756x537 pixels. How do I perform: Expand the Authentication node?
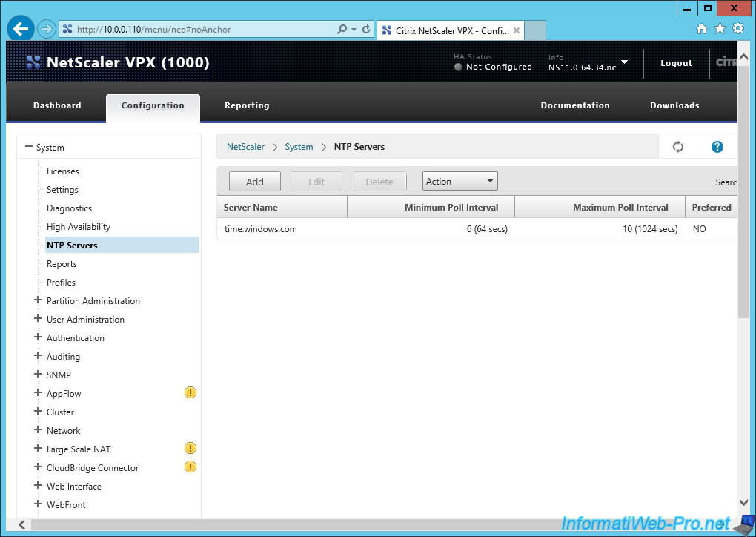tap(38, 337)
